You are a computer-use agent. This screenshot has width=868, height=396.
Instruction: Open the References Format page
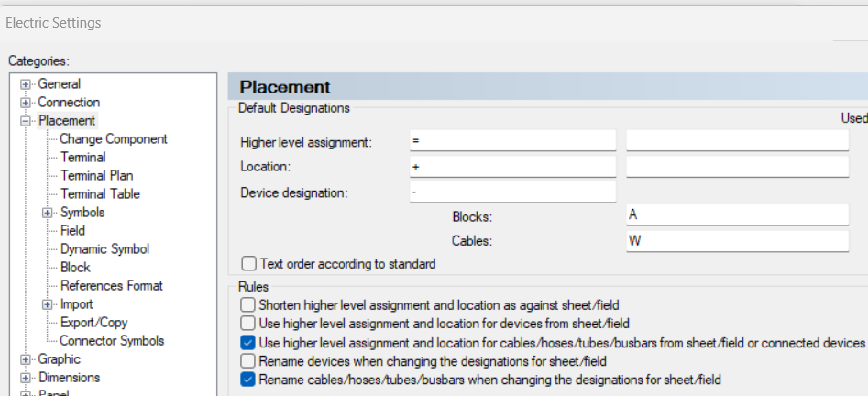tap(111, 286)
